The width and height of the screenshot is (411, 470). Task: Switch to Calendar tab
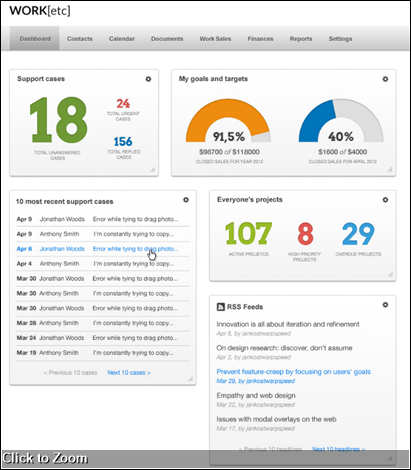[122, 39]
